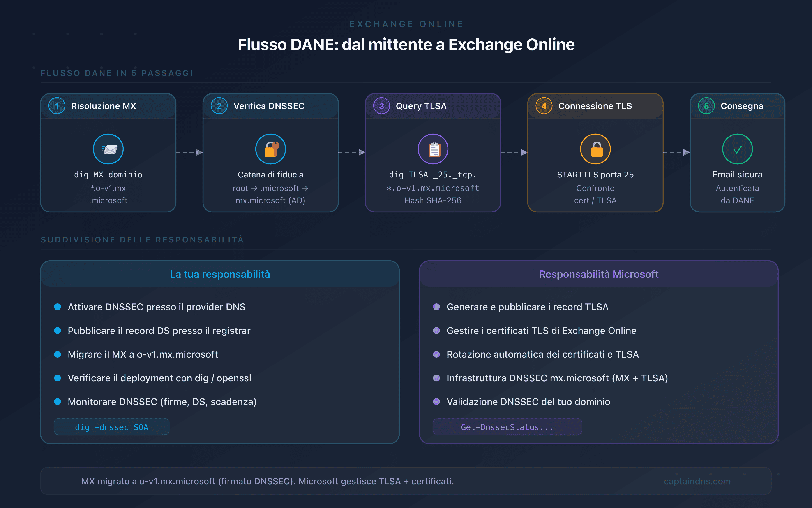Select the Query TLSA card header
Image resolution: width=812 pixels, height=508 pixels.
pyautogui.click(x=433, y=106)
